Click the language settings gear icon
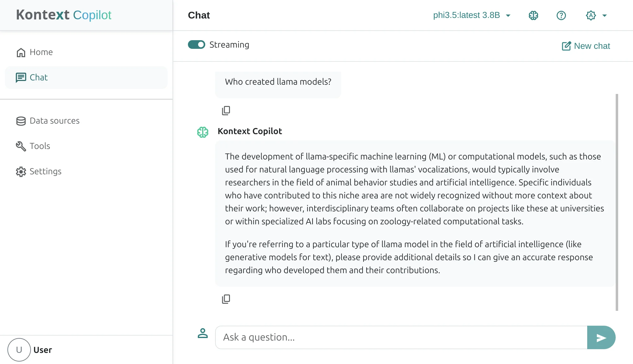The image size is (633, 364). pyautogui.click(x=591, y=15)
